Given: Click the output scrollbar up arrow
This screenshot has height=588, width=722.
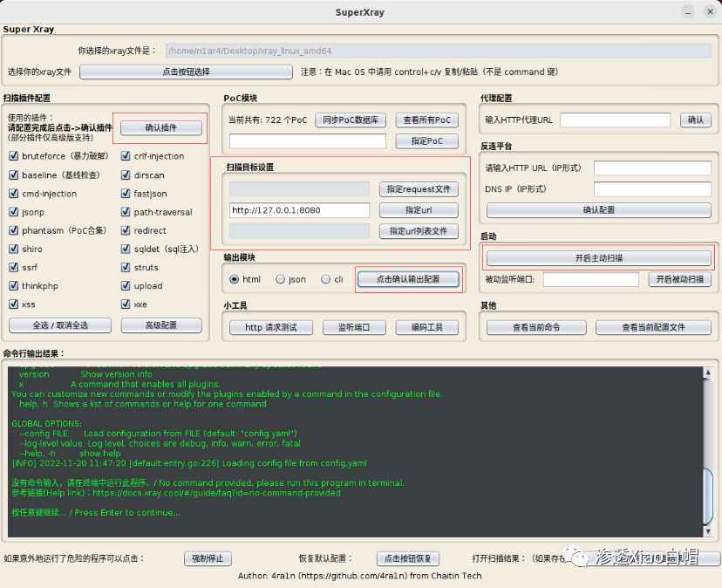Looking at the screenshot, I should [x=708, y=373].
